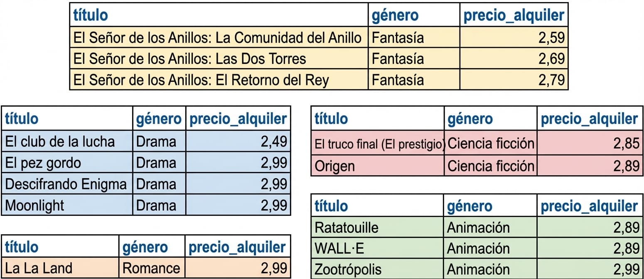The image size is (644, 279).
Task: Select the price cell showing 2,85
Action: tap(590, 144)
